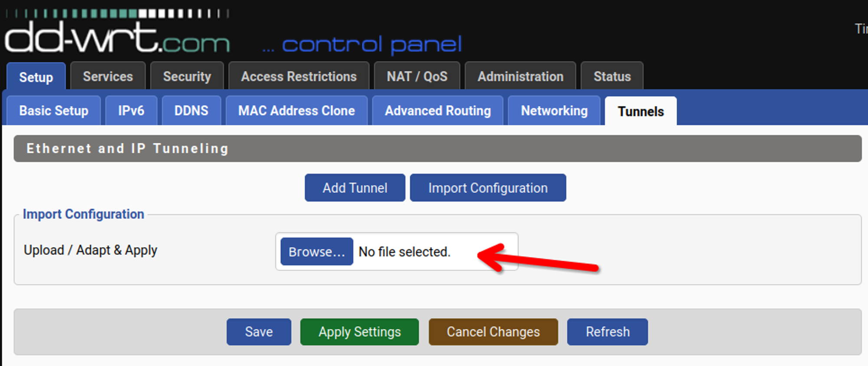The height and width of the screenshot is (366, 868).
Task: Open the Status tab
Action: [x=612, y=76]
